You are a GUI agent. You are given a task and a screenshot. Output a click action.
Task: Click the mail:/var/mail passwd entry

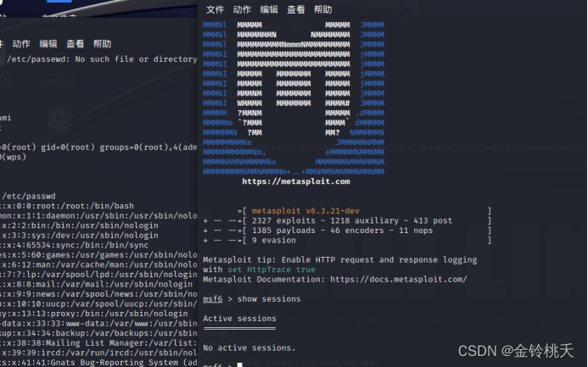coord(97,284)
